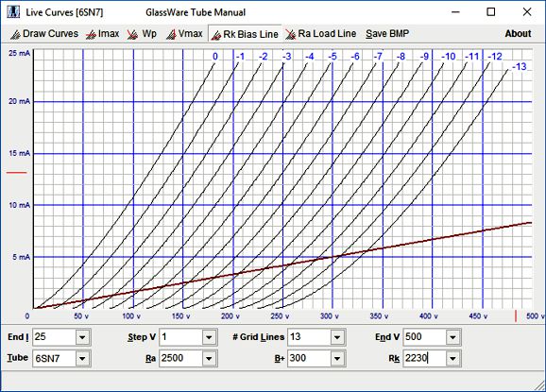
Task: Open the End I dropdown arrow
Action: [82, 337]
